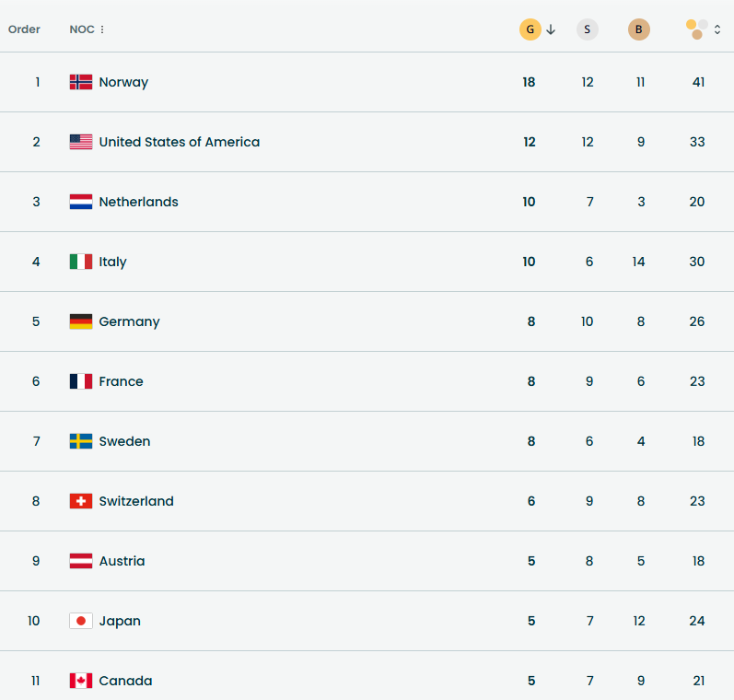
Task: Click the total medals header icon
Action: tap(697, 29)
